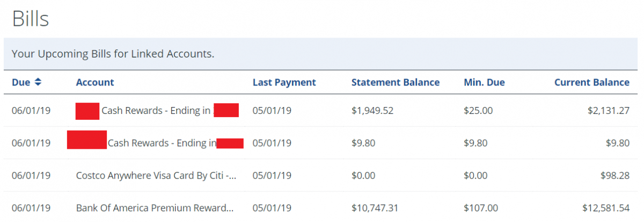Sort by the Last Payment column header
The width and height of the screenshot is (644, 222).
coord(284,82)
